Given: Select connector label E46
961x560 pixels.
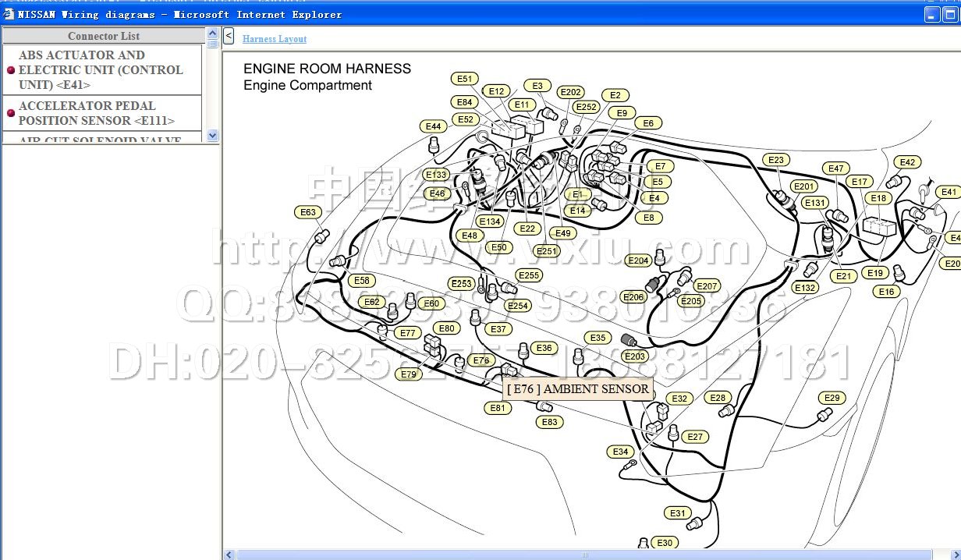Looking at the screenshot, I should pos(437,193).
